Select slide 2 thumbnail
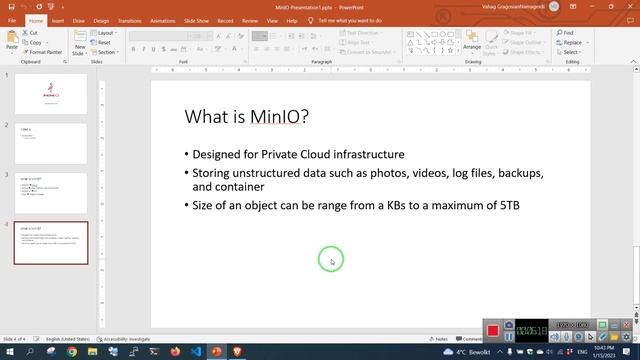The image size is (640, 360). pyautogui.click(x=51, y=144)
